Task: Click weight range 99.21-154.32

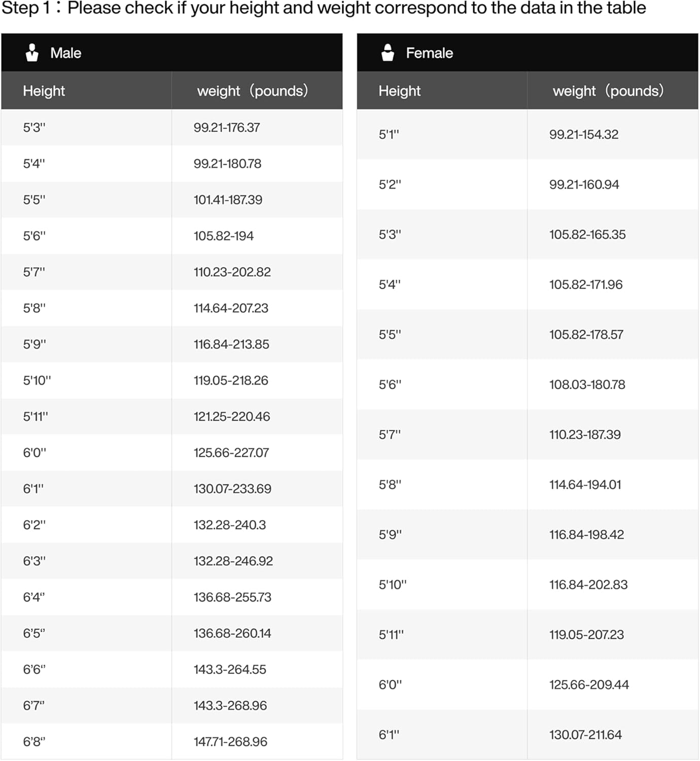Action: [x=583, y=135]
